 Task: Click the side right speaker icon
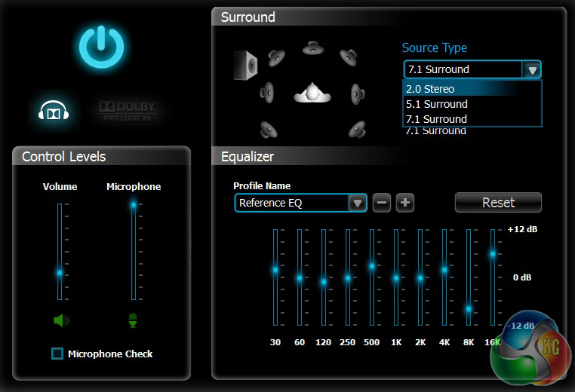[x=358, y=93]
